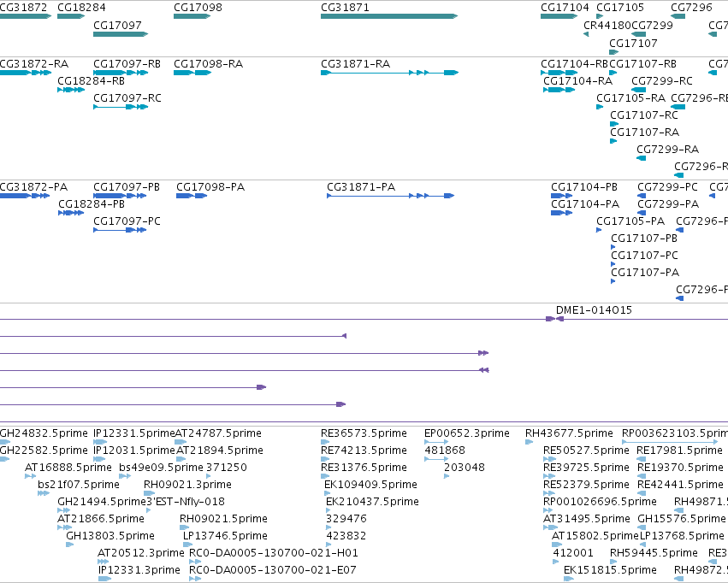Viewport: 728px width, 583px height.
Task: Select transcript CG17107-RC
Action: coord(614,124)
